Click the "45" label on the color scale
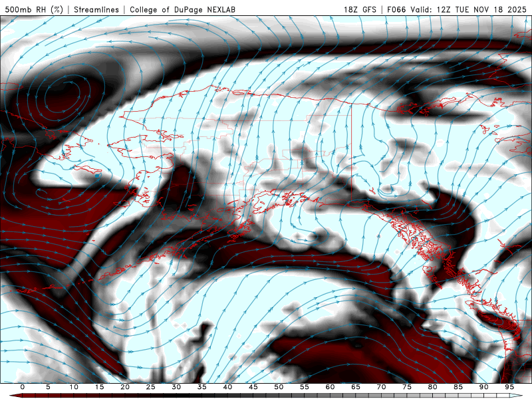Screen dimensions: 532x399 pos(253,387)
